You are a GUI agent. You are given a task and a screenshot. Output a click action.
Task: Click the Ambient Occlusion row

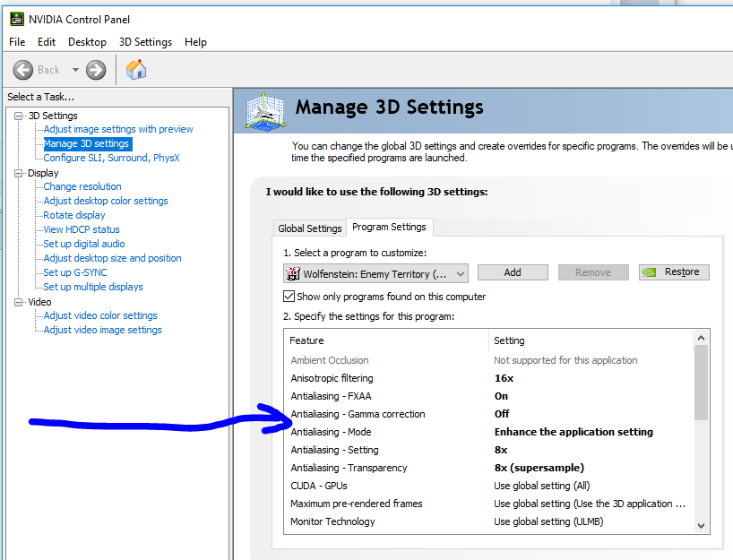point(488,360)
